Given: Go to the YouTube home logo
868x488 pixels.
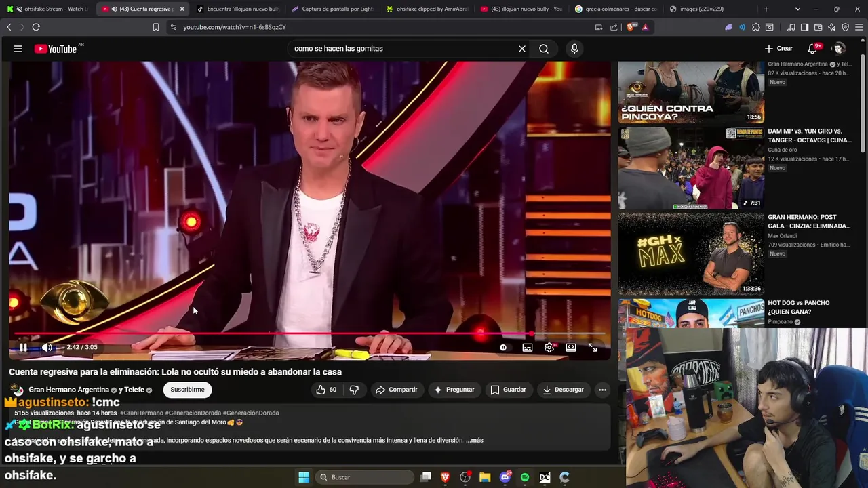Looking at the screenshot, I should pyautogui.click(x=56, y=49).
